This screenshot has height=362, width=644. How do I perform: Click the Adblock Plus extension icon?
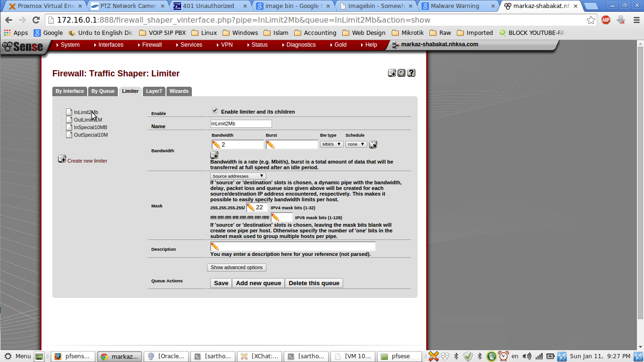click(x=606, y=20)
